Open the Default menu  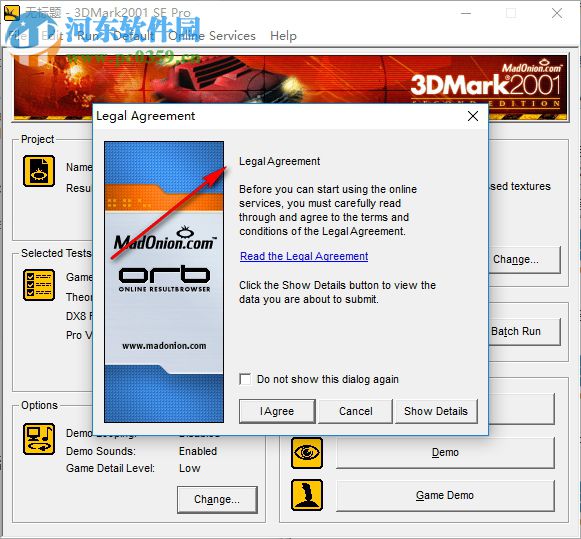pyautogui.click(x=134, y=36)
